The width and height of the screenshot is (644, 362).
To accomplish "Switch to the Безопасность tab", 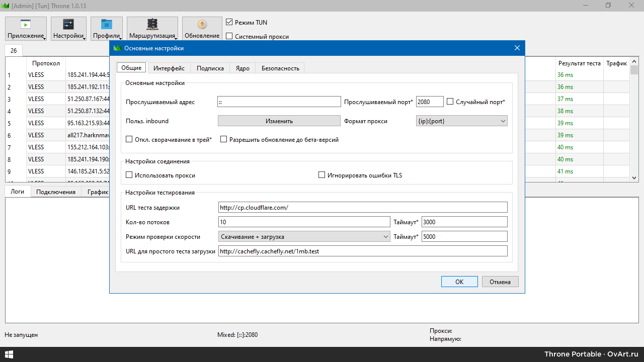I will (x=280, y=68).
